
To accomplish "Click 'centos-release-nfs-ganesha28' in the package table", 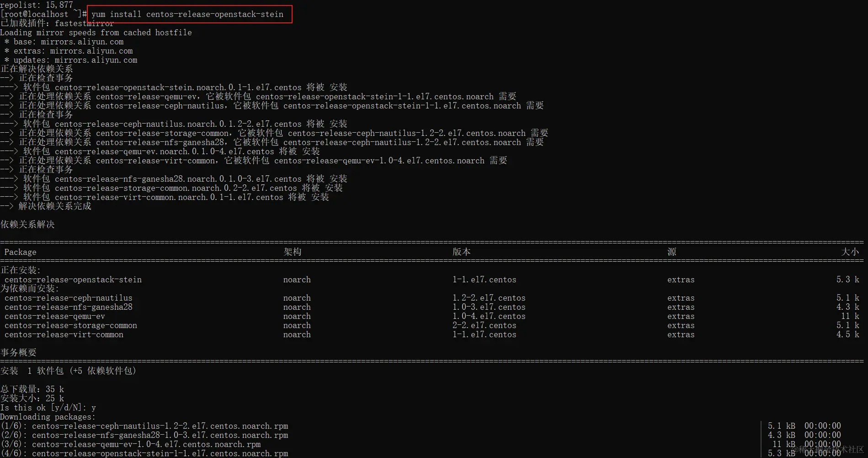I will [x=69, y=307].
